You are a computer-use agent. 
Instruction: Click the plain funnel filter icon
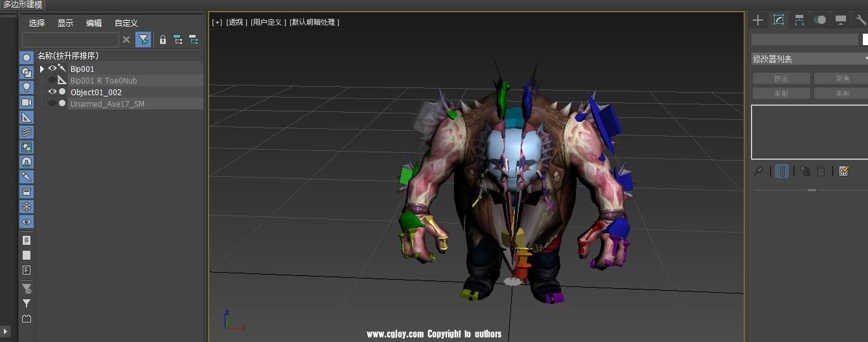click(27, 303)
